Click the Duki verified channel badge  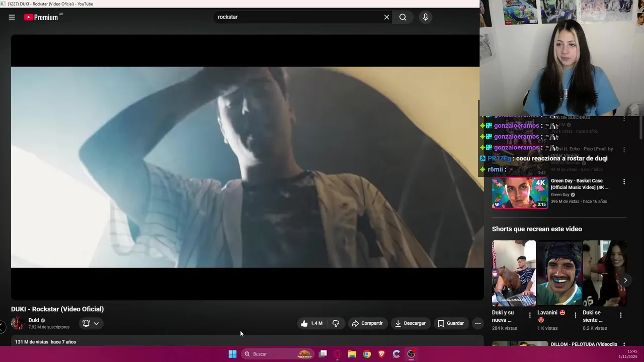tap(43, 320)
